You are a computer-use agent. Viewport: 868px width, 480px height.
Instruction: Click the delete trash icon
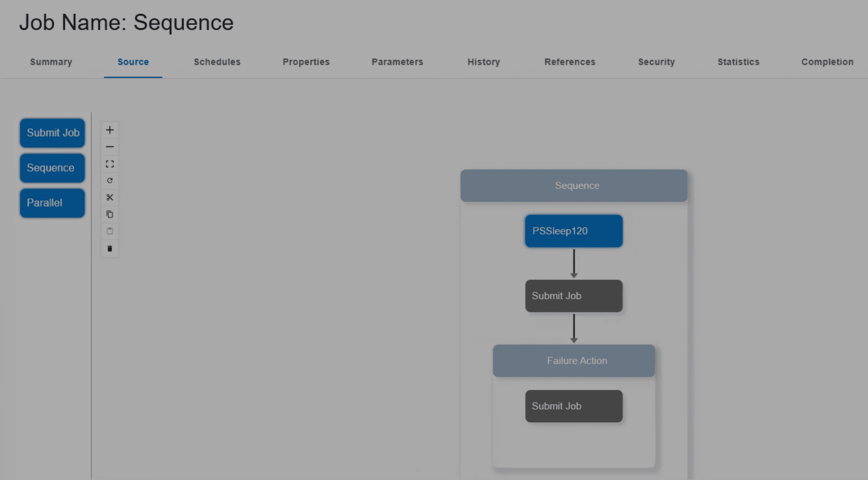pyautogui.click(x=109, y=249)
